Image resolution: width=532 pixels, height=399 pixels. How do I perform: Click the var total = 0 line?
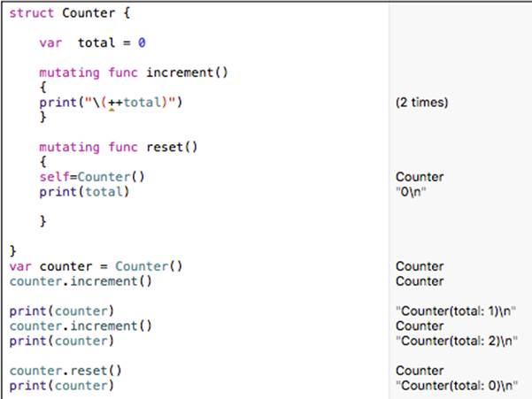click(92, 42)
